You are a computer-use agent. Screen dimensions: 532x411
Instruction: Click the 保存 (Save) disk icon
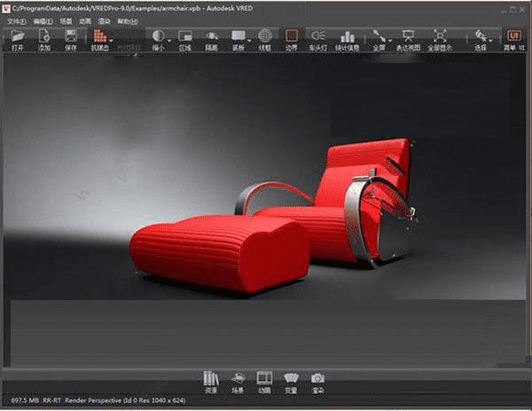70,37
